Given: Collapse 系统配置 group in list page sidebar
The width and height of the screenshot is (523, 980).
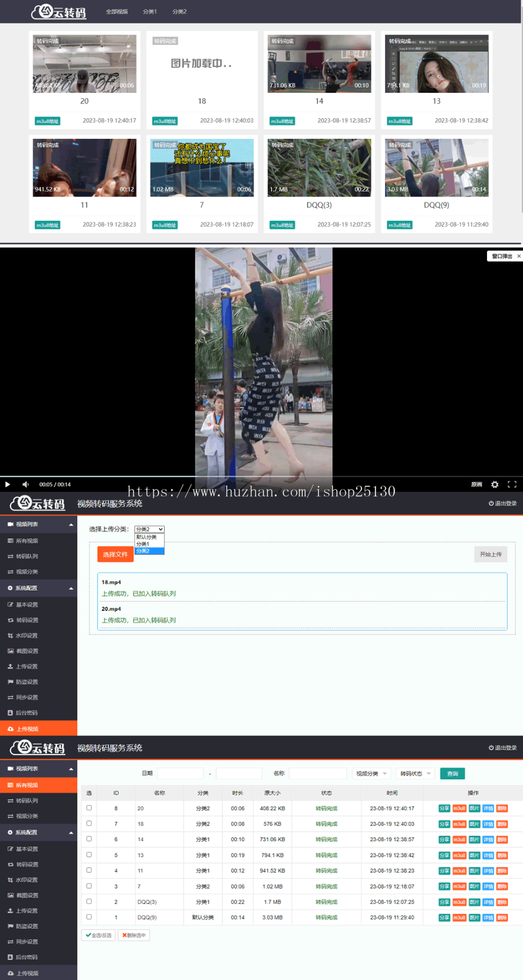Looking at the screenshot, I should point(38,832).
